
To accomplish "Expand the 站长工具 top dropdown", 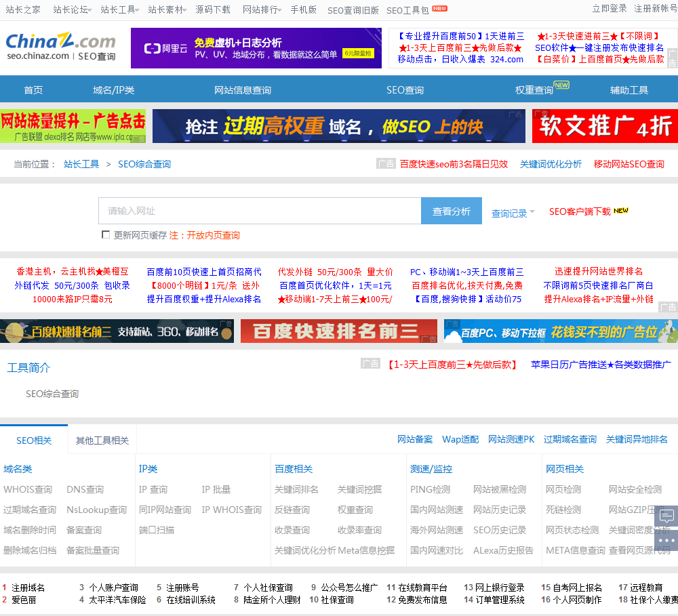I will click(x=119, y=9).
